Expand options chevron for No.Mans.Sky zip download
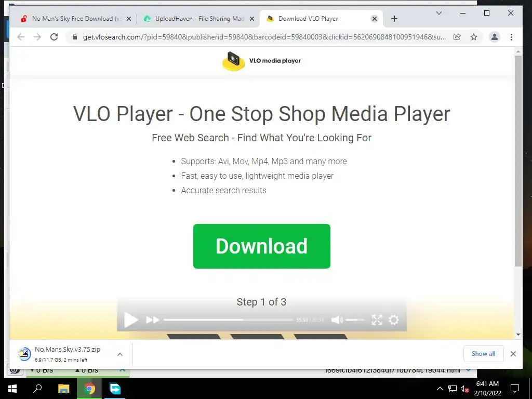 (120, 354)
